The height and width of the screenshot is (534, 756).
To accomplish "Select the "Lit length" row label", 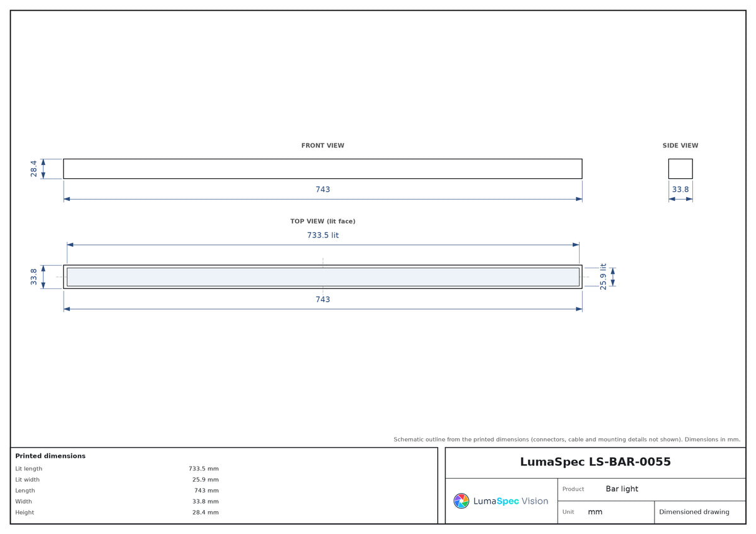I will (28, 469).
